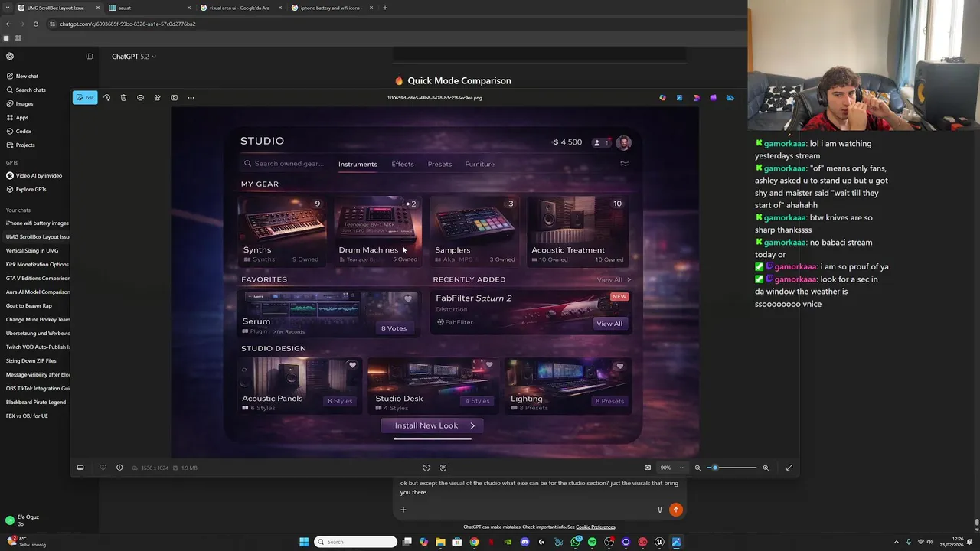Open Images section in ChatGPT sidebar
980x551 pixels.
pyautogui.click(x=24, y=103)
